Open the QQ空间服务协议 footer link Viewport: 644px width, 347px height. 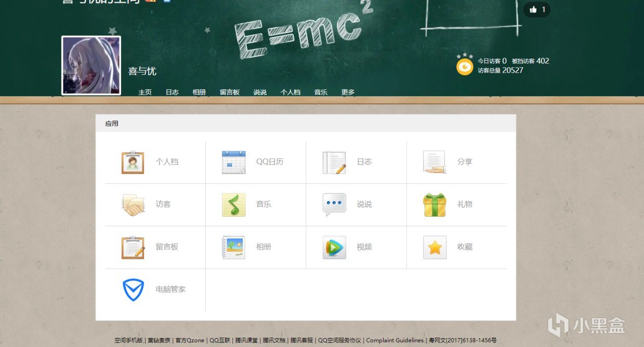tap(339, 340)
